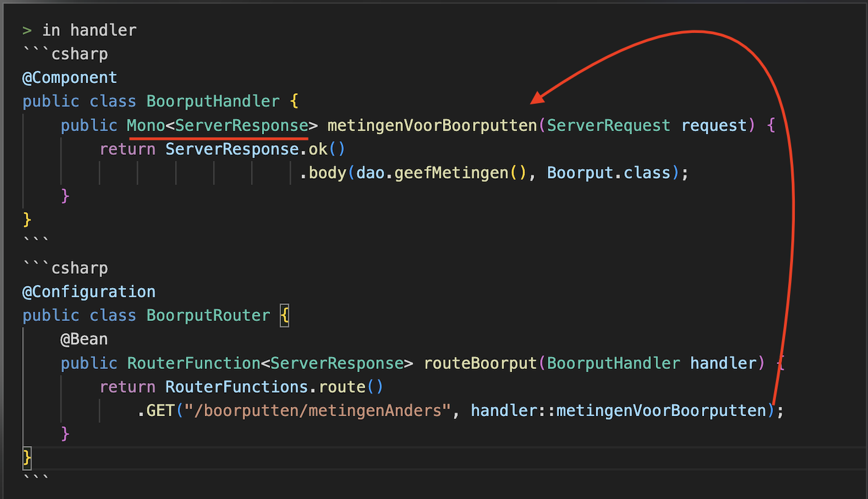Click the @Configuration annotation
Screen dimensions: 868x499
(x=89, y=292)
